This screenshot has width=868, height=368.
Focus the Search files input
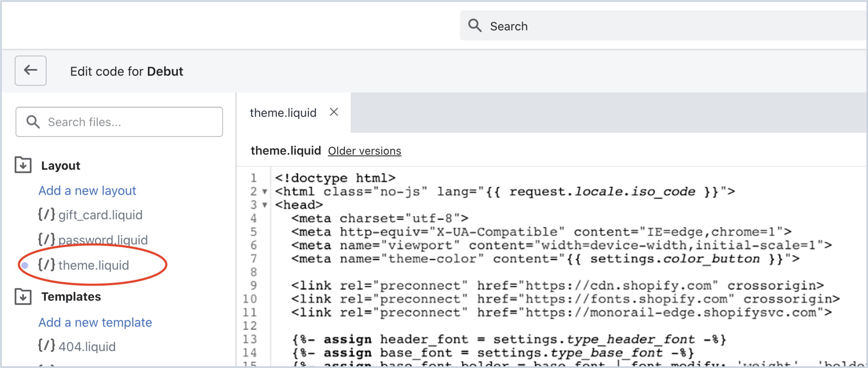[119, 122]
